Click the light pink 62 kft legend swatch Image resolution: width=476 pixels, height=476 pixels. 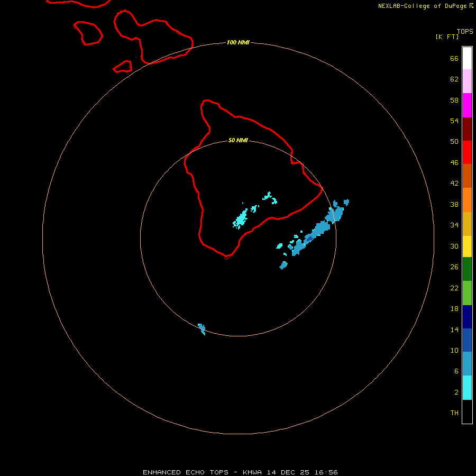click(467, 81)
